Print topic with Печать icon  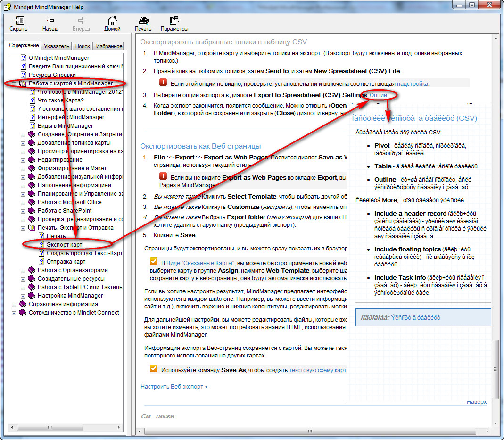(143, 21)
